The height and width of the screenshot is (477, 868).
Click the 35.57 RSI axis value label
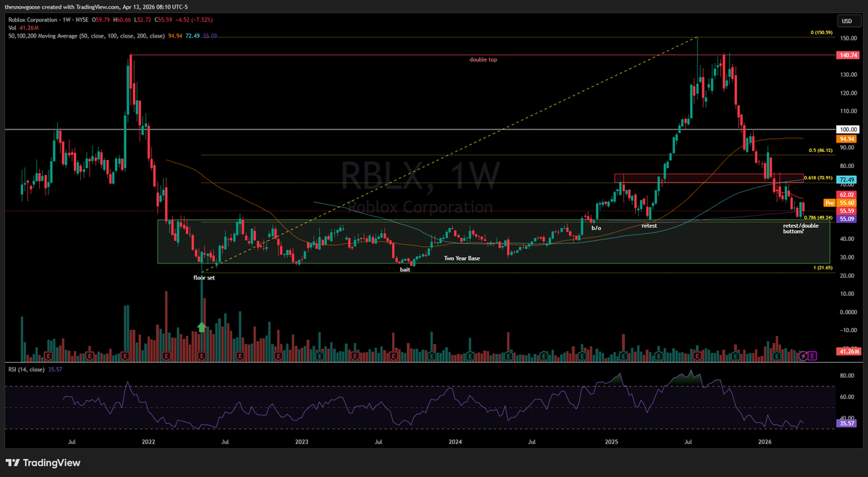point(846,423)
